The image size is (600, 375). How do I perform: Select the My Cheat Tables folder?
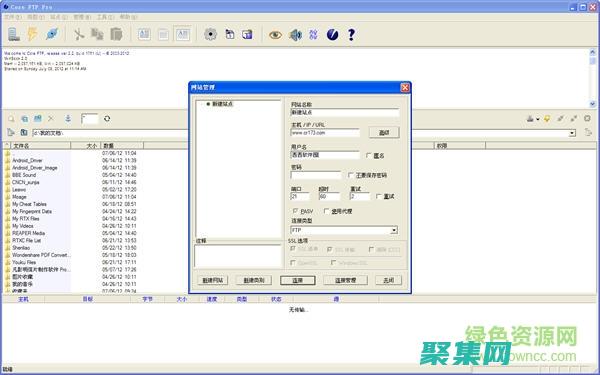pyautogui.click(x=29, y=204)
